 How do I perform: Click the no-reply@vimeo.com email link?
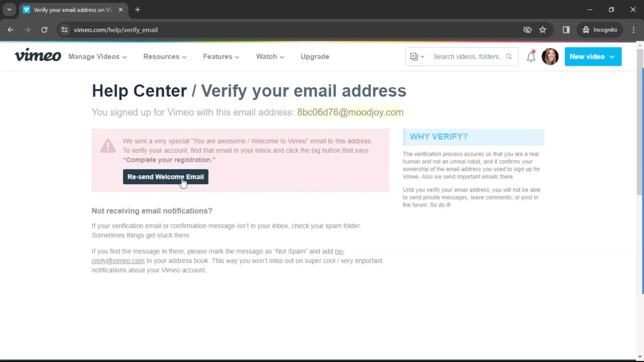tap(218, 255)
